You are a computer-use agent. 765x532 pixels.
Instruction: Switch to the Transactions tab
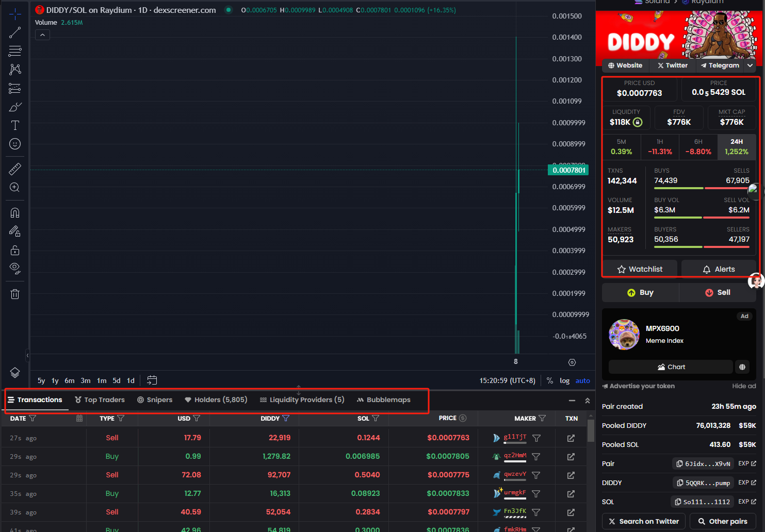click(x=35, y=400)
